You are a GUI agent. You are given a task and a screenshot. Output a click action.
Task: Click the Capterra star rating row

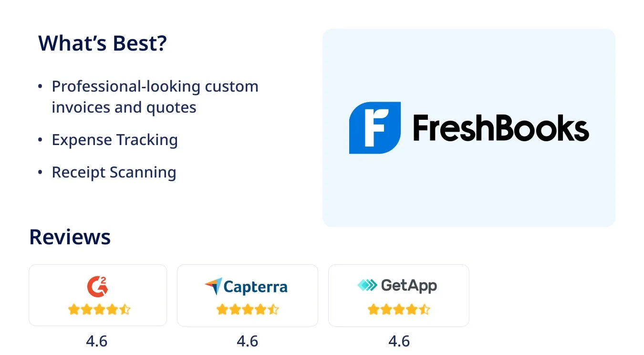(248, 310)
